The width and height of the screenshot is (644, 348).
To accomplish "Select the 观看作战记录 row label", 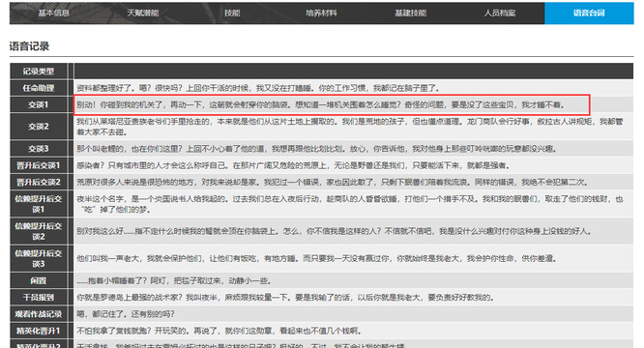I will [x=39, y=314].
